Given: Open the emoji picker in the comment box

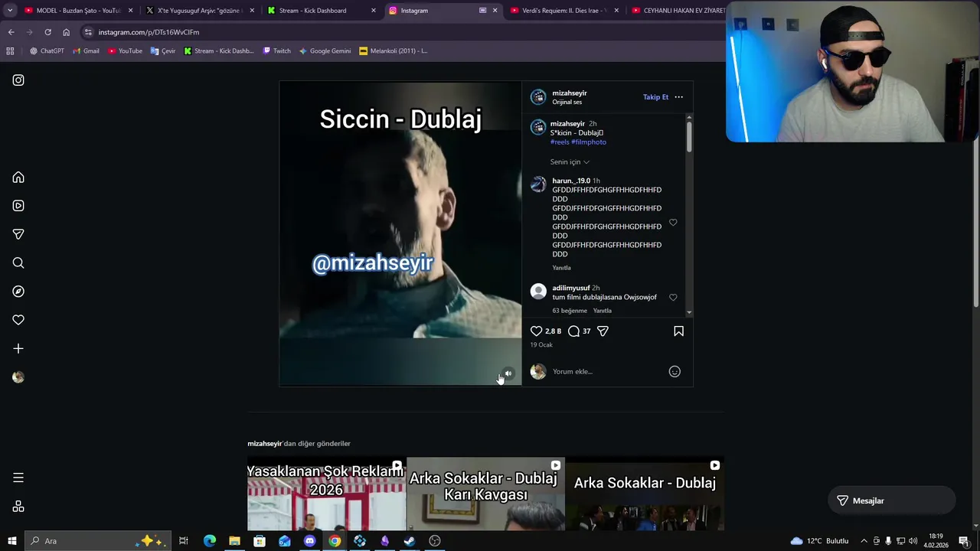Looking at the screenshot, I should [675, 371].
